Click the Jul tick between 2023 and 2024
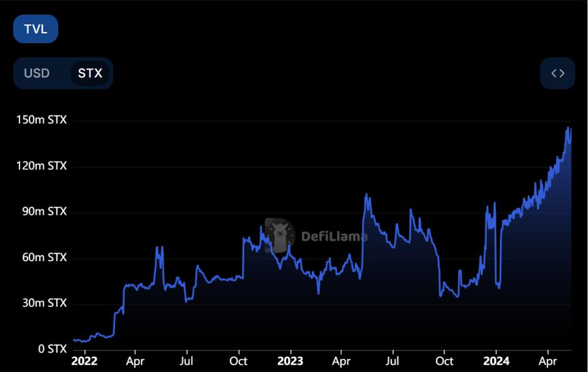Image resolution: width=588 pixels, height=372 pixels. click(392, 361)
